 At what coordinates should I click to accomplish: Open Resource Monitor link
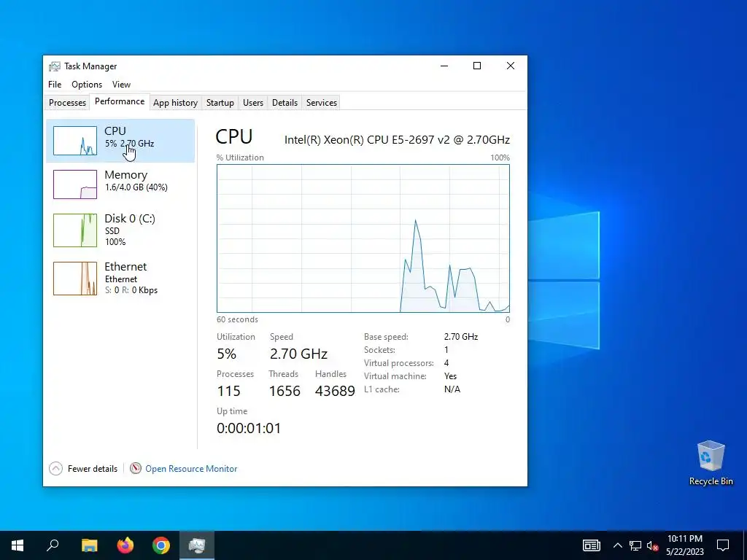tap(191, 469)
